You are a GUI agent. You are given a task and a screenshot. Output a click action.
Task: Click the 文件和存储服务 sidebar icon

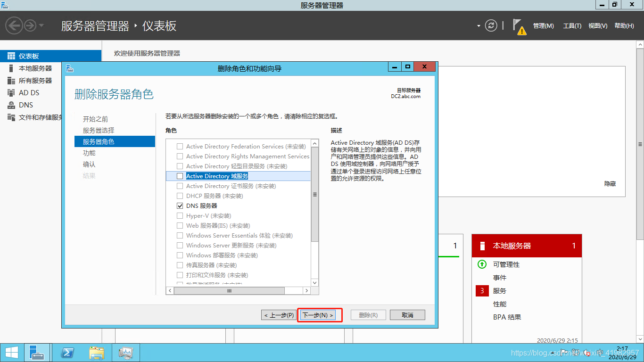click(11, 117)
